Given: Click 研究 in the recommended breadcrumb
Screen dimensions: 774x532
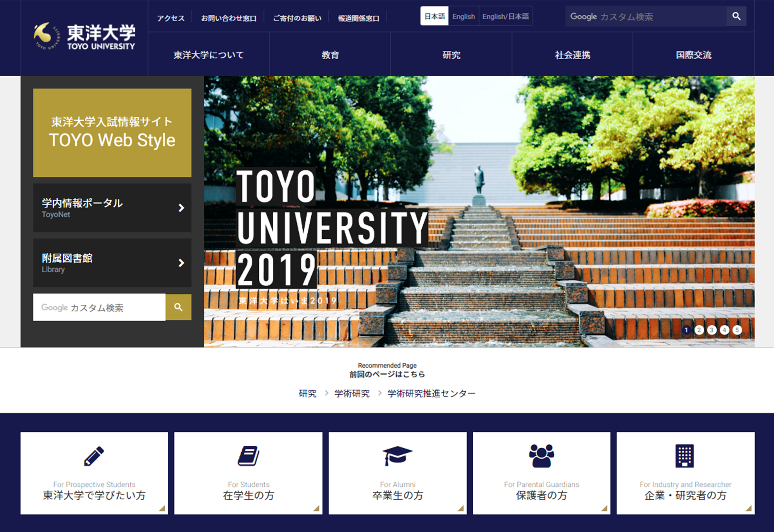Looking at the screenshot, I should (308, 393).
